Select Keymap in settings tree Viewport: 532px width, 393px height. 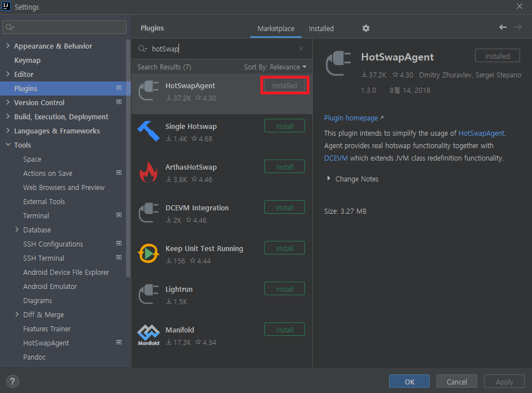27,60
